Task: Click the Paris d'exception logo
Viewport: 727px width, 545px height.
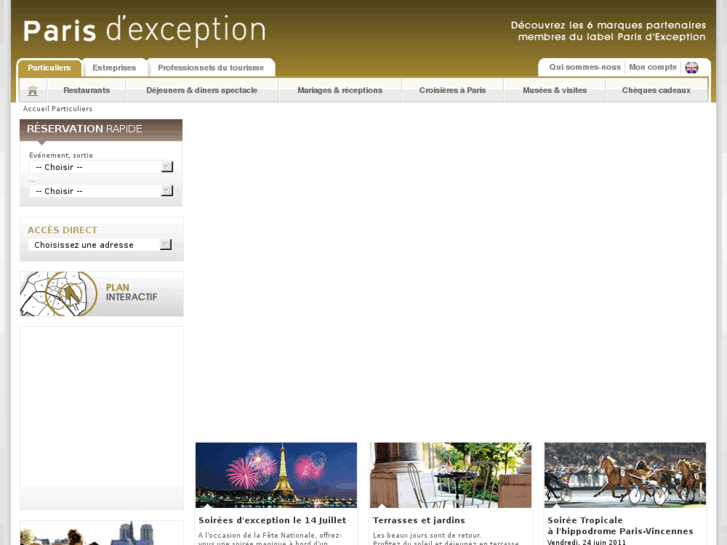Action: [x=144, y=31]
